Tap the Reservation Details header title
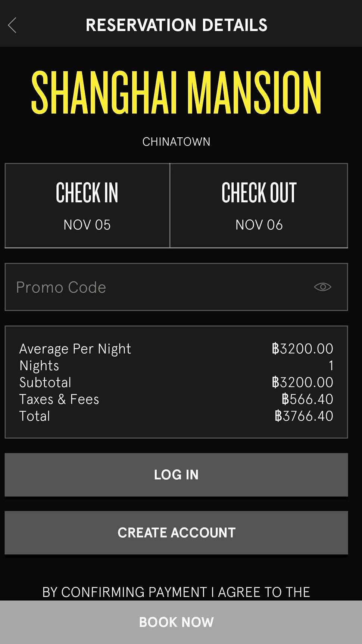The height and width of the screenshot is (644, 362). point(176,25)
